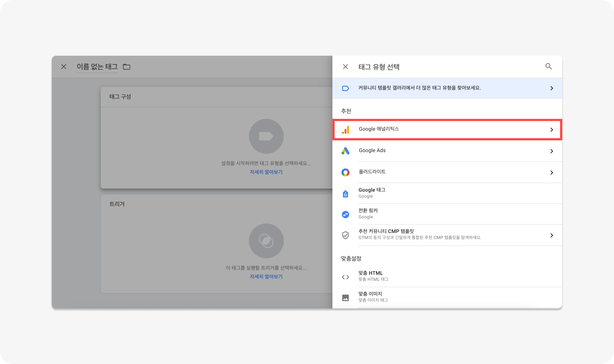614x364 pixels.
Task: Select 플러드라이트 tag type
Action: (x=447, y=172)
